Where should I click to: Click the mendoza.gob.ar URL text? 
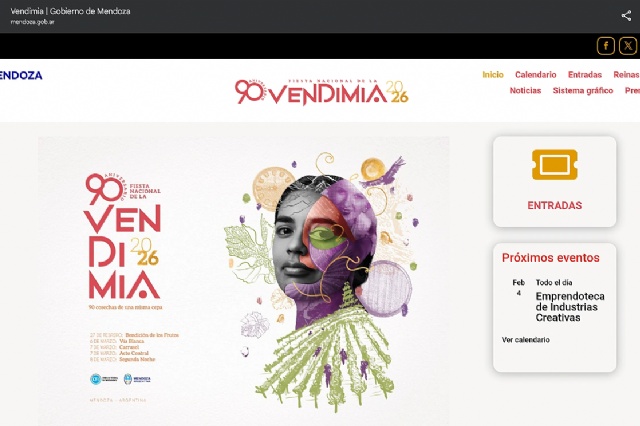(x=32, y=22)
